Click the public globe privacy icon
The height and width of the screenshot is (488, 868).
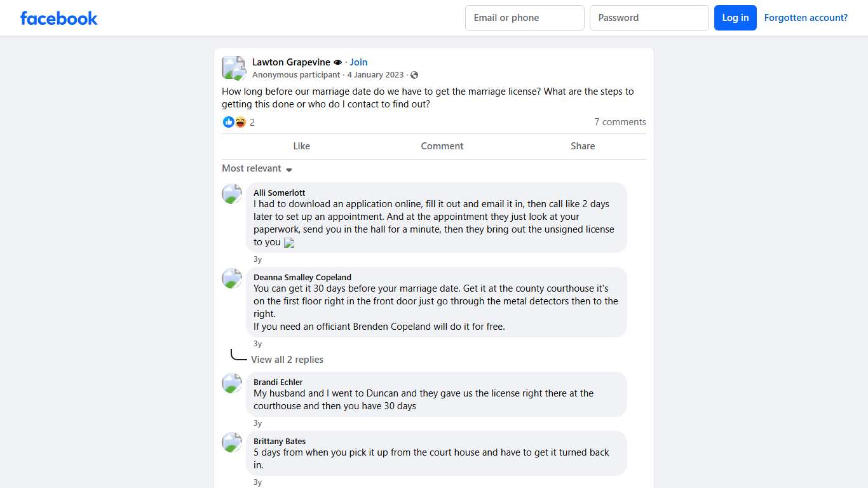click(x=414, y=75)
